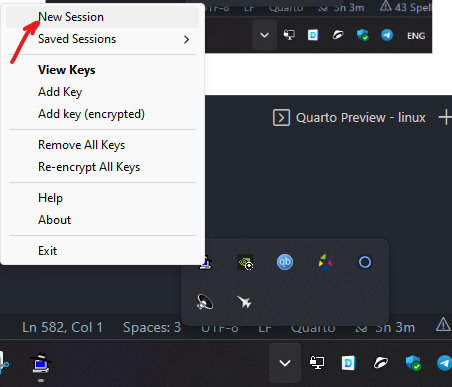Click the Pageant computer icon in tray overflow

coord(207,262)
